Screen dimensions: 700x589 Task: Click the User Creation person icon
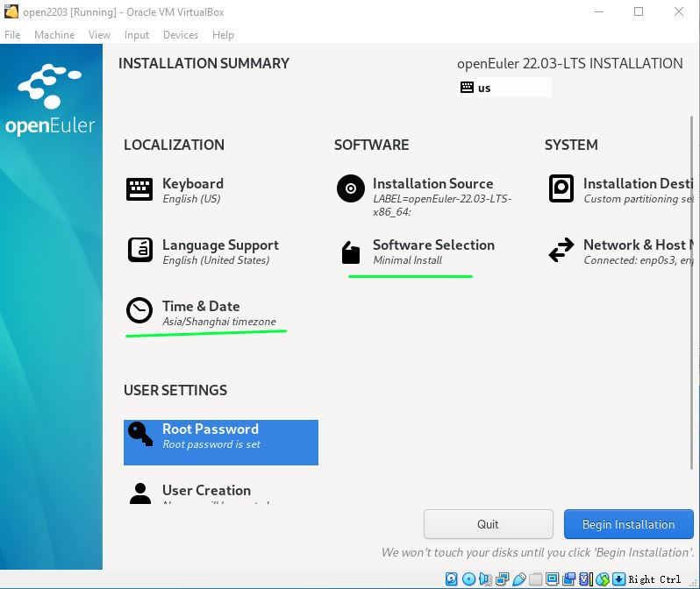[140, 493]
